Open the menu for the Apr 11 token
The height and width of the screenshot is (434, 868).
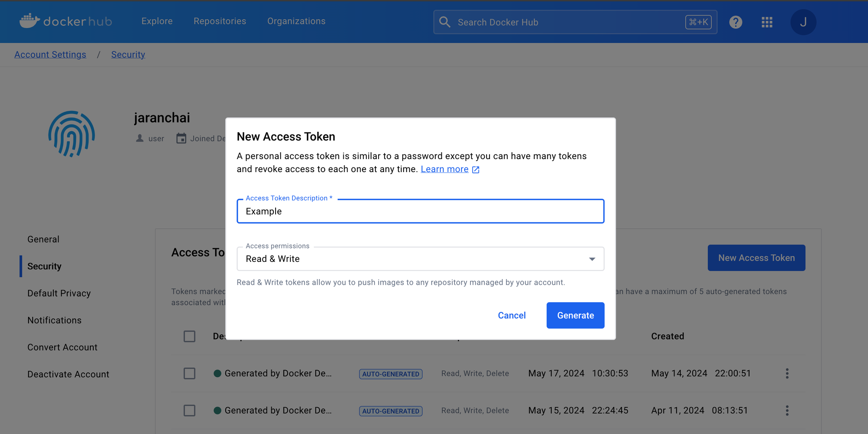click(x=787, y=411)
